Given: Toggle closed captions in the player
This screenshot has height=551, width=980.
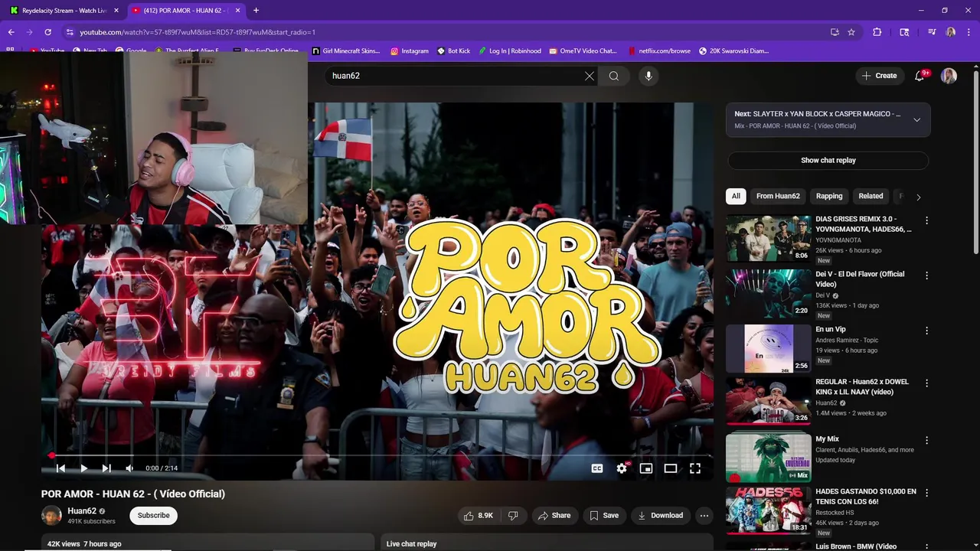Looking at the screenshot, I should coord(597,468).
